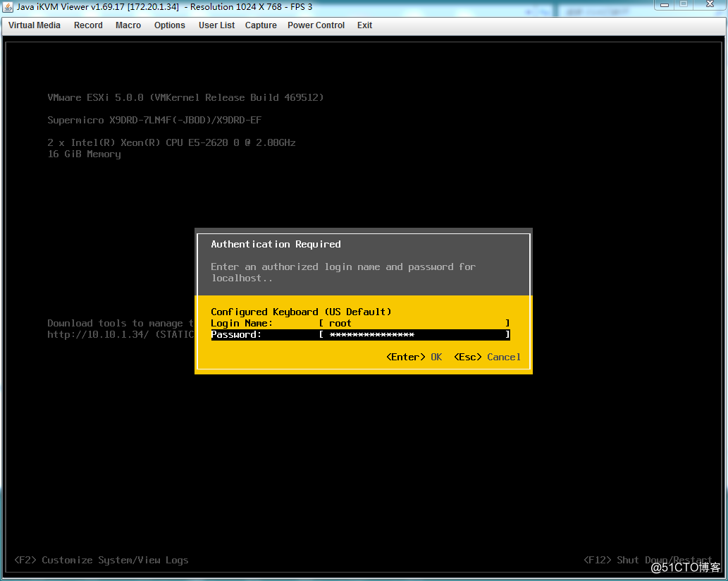Minimize the Java iKVM Viewer window
Image resolution: width=728 pixels, height=581 pixels.
click(665, 5)
